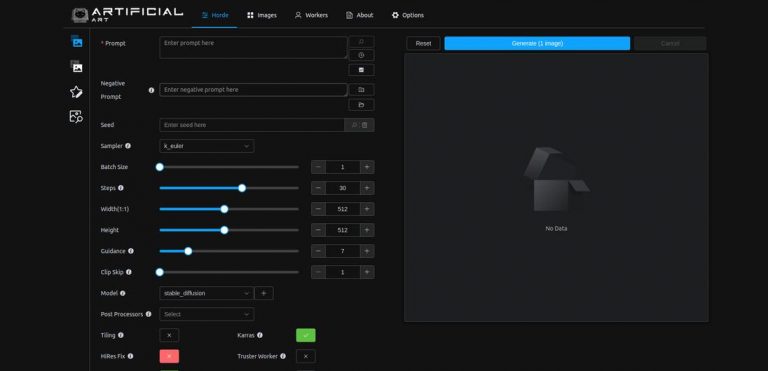
Task: Click info icon next to Karras
Action: point(260,335)
